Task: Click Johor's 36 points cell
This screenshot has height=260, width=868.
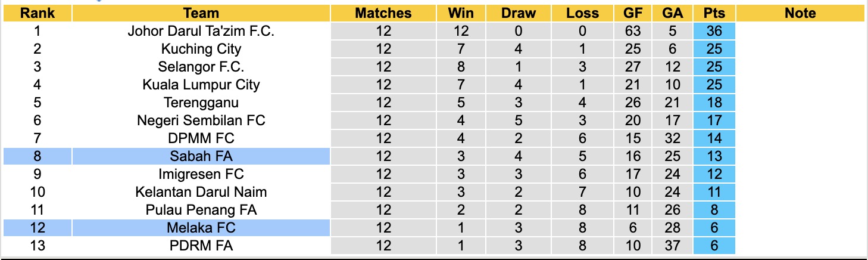Action: [x=714, y=31]
